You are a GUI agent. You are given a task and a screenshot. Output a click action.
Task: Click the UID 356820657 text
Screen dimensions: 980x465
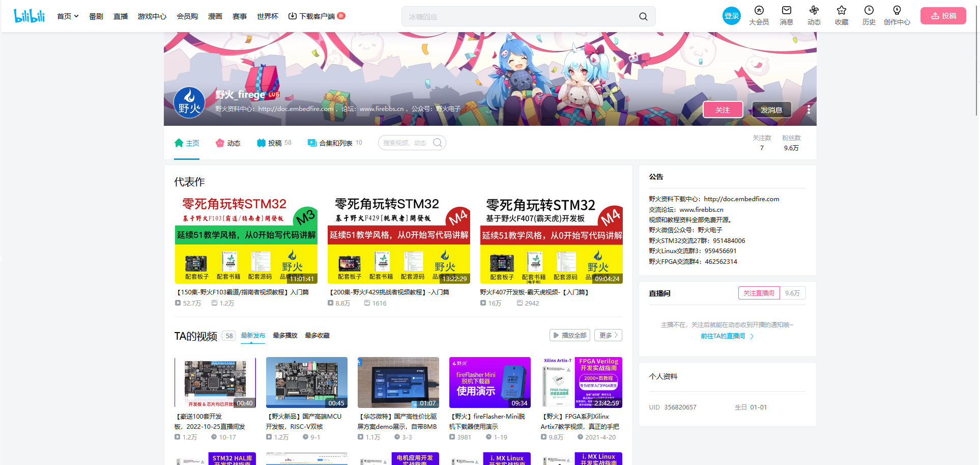pos(673,407)
